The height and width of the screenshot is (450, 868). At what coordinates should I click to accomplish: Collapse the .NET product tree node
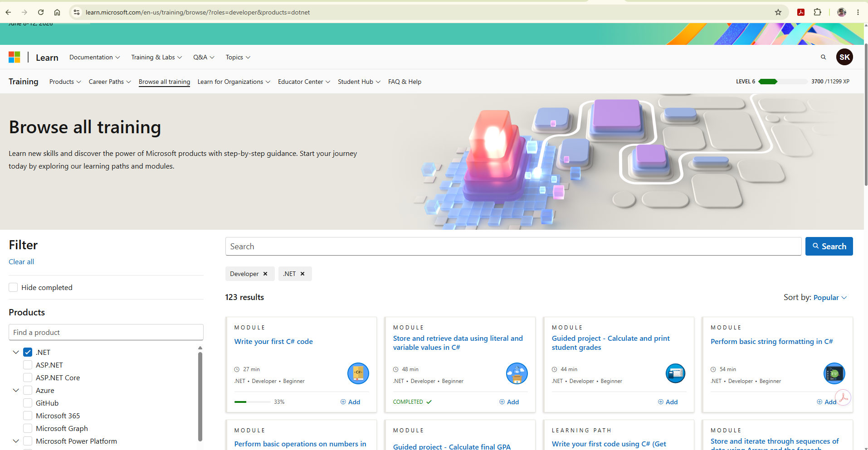coord(16,352)
